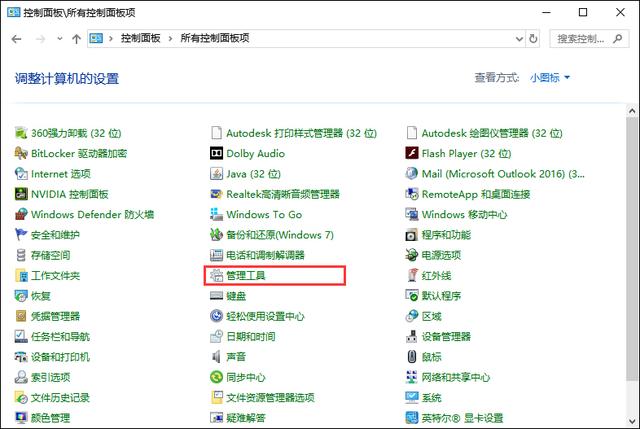Open 默认程序

pos(441,296)
